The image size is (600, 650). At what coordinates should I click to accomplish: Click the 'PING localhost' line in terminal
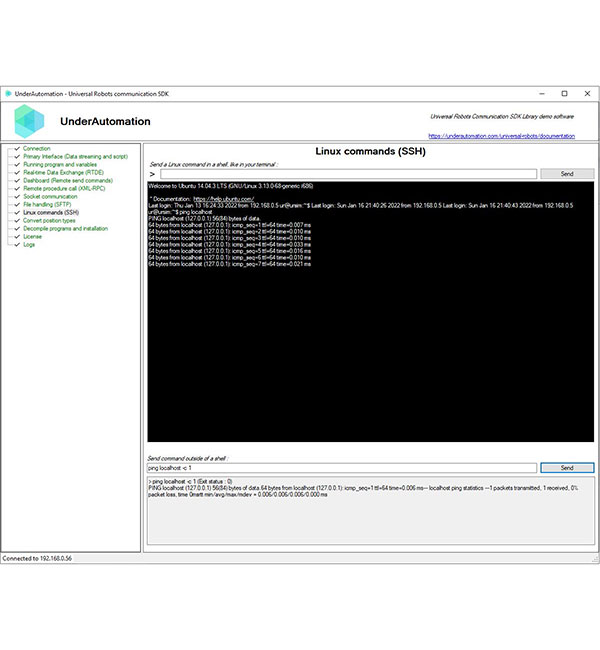tap(204, 218)
